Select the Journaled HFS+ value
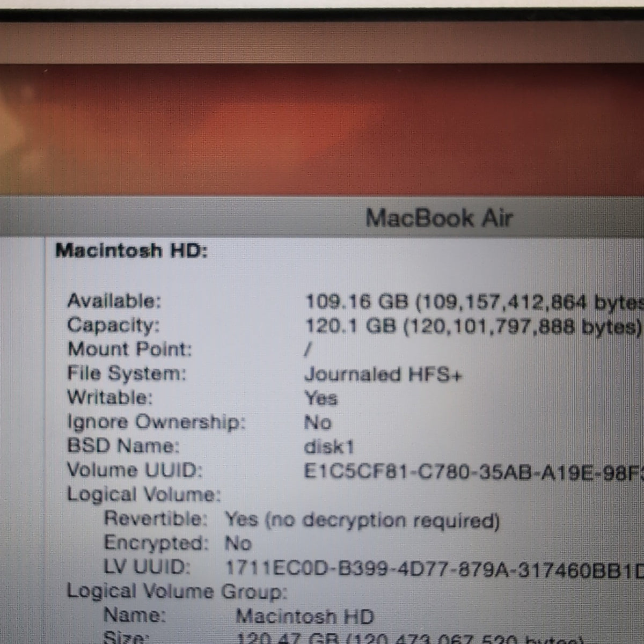 click(x=383, y=375)
